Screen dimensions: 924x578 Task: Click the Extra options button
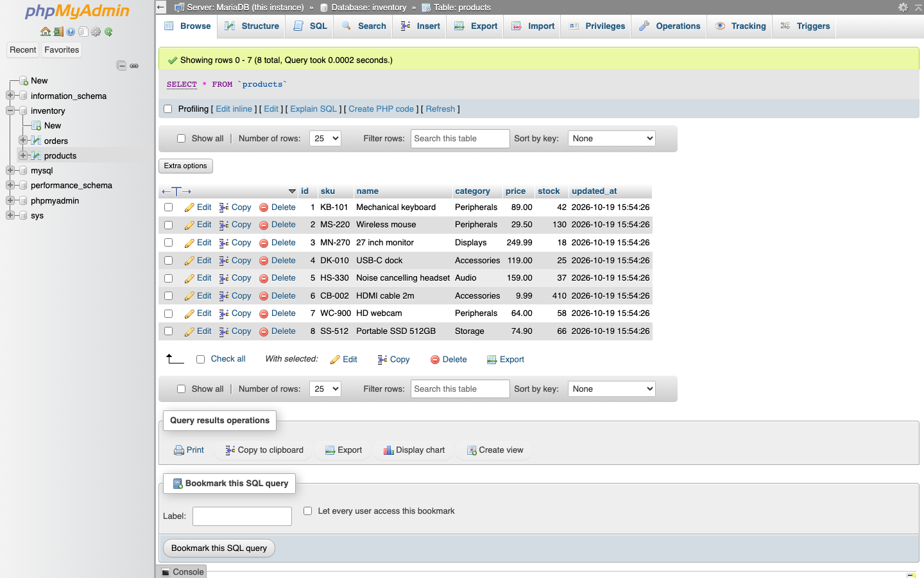point(185,166)
